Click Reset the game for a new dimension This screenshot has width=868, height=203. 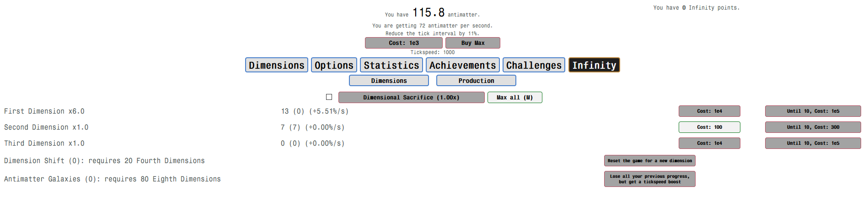click(x=649, y=161)
